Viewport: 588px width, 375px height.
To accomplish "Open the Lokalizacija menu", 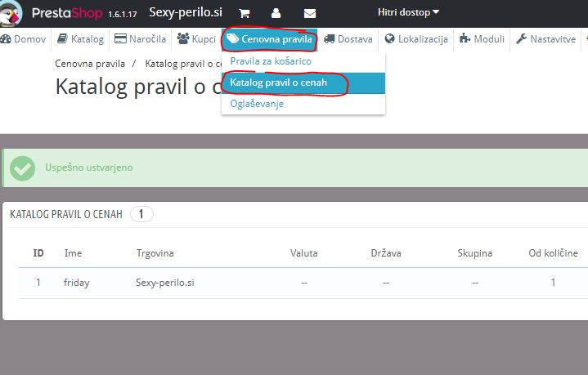I will tap(416, 39).
